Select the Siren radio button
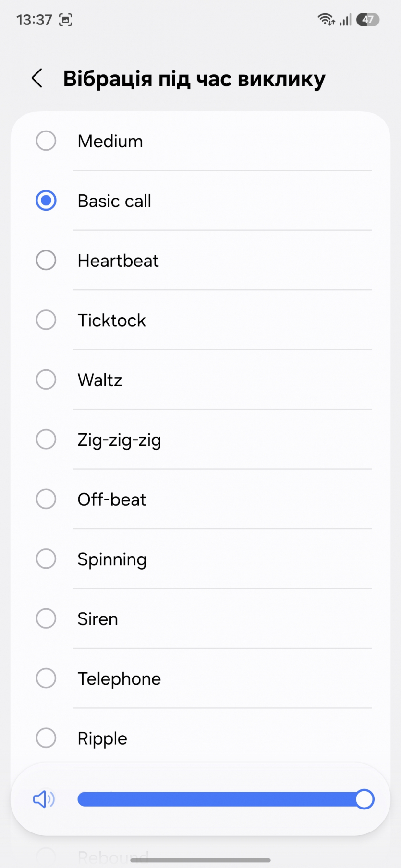This screenshot has height=868, width=401. [x=46, y=618]
